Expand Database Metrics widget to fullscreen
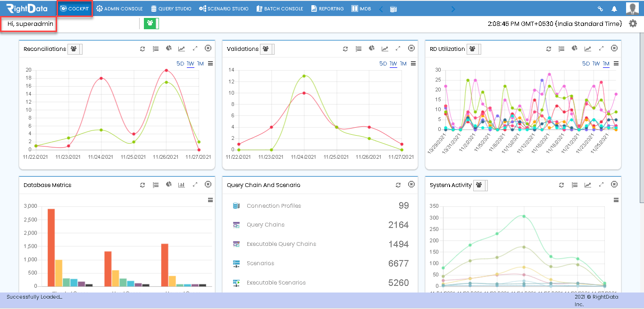The image size is (644, 309). 195,185
